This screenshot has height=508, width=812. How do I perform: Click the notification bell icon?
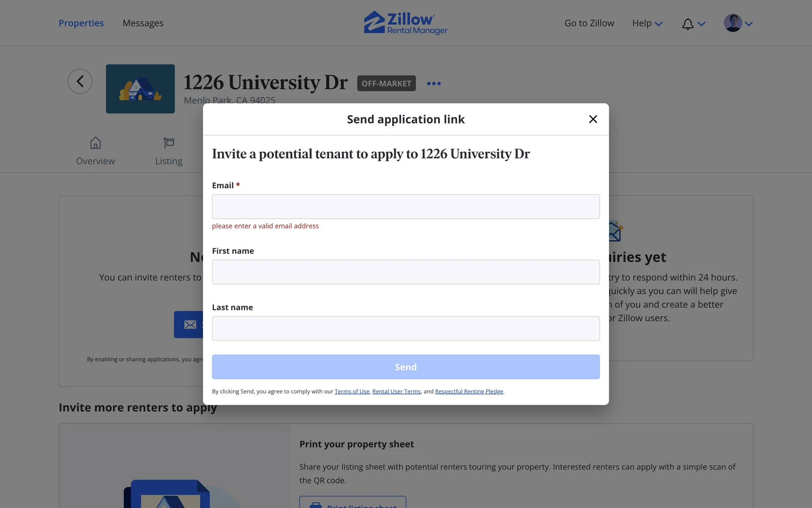[688, 24]
